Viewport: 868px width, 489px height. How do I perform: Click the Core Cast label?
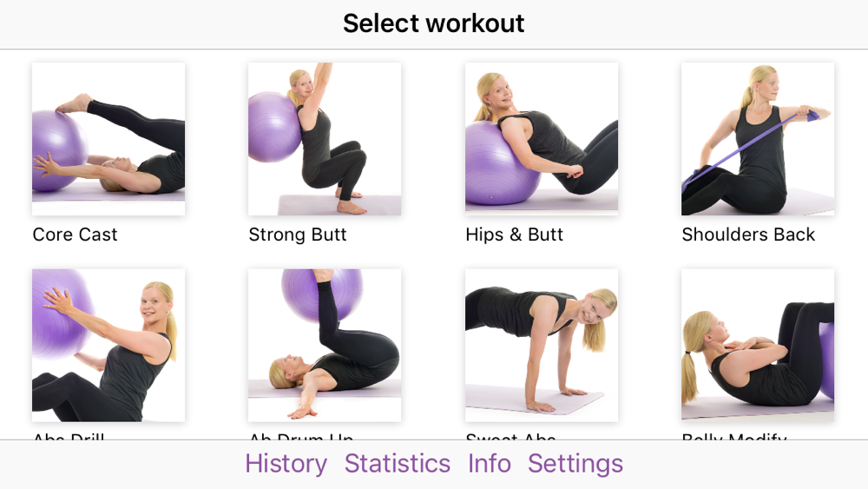76,235
